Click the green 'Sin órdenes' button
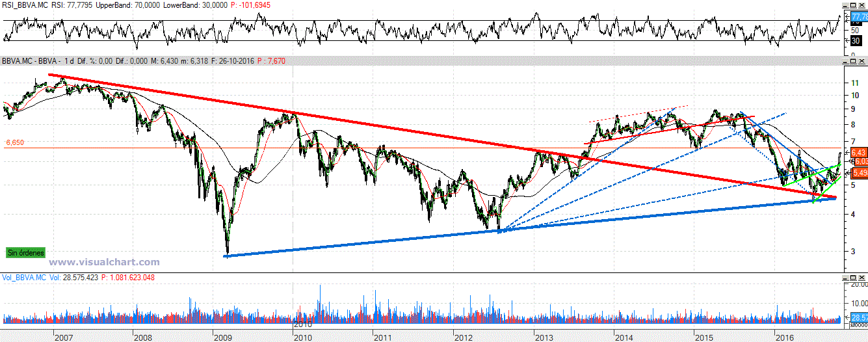This screenshot has height=342, width=868. click(26, 252)
